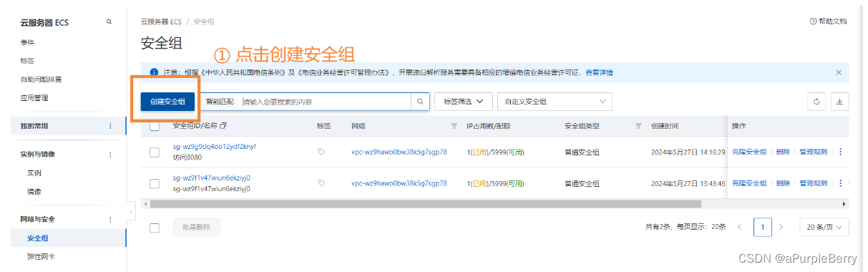Open the sg-wz9f1v47wiun6ekziyj0 ID link
Screen dimensions: 868x272
pos(211,178)
